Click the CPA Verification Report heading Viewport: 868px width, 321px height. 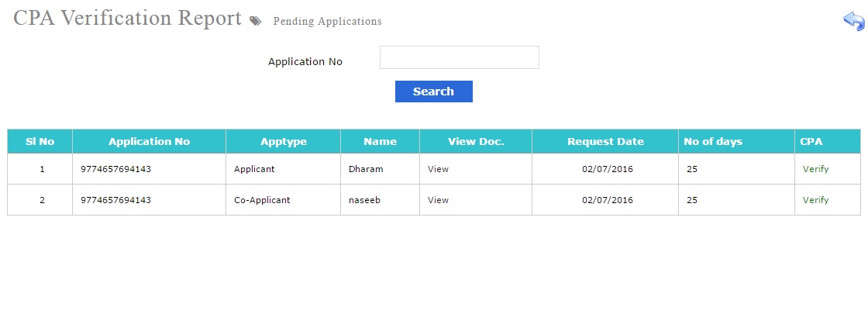pos(127,18)
